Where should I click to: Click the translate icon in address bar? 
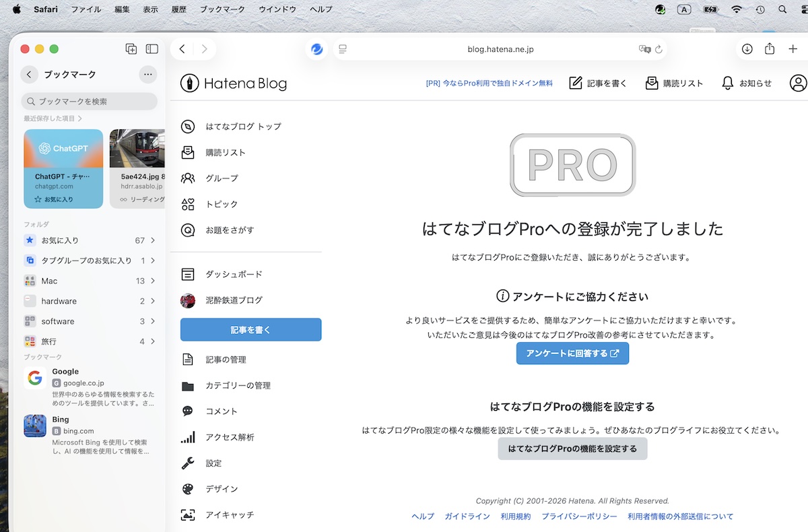644,49
